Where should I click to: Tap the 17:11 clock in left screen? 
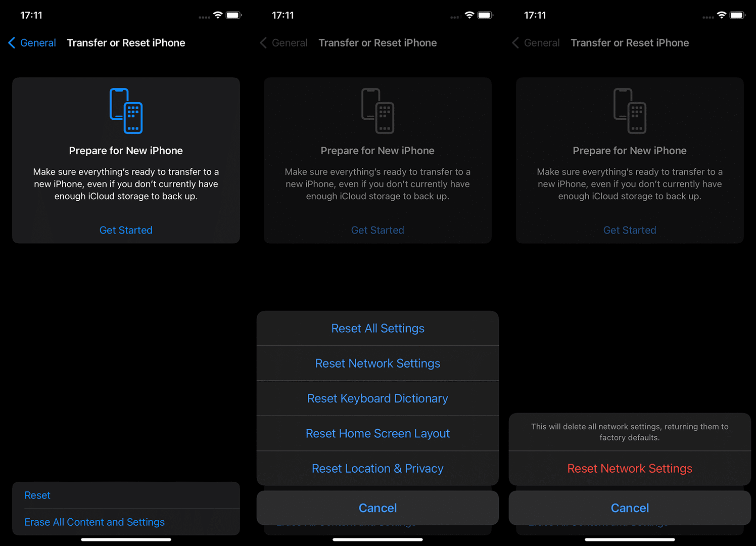tap(31, 15)
